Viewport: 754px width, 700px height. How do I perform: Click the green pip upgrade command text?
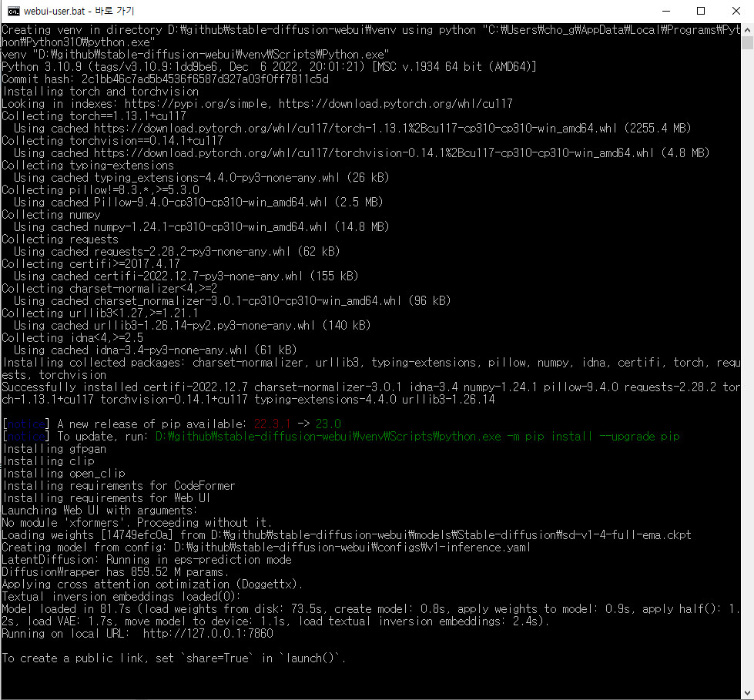[x=417, y=436]
